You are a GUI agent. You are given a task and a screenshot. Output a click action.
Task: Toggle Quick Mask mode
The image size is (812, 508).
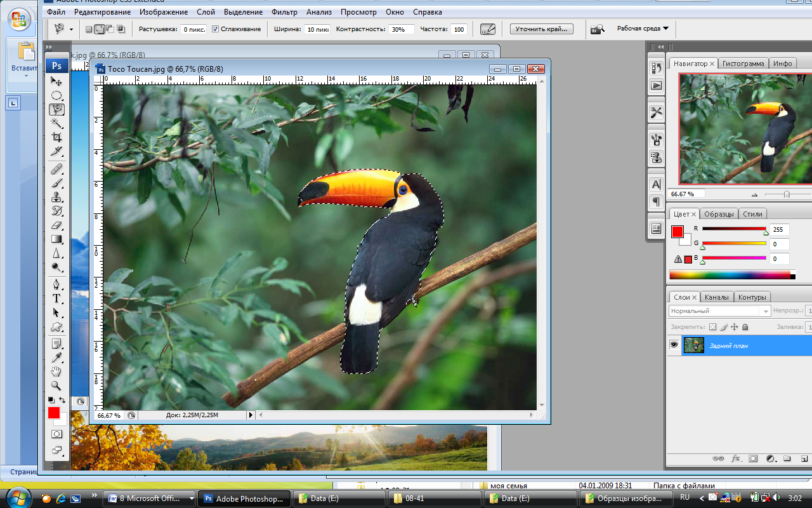click(56, 434)
